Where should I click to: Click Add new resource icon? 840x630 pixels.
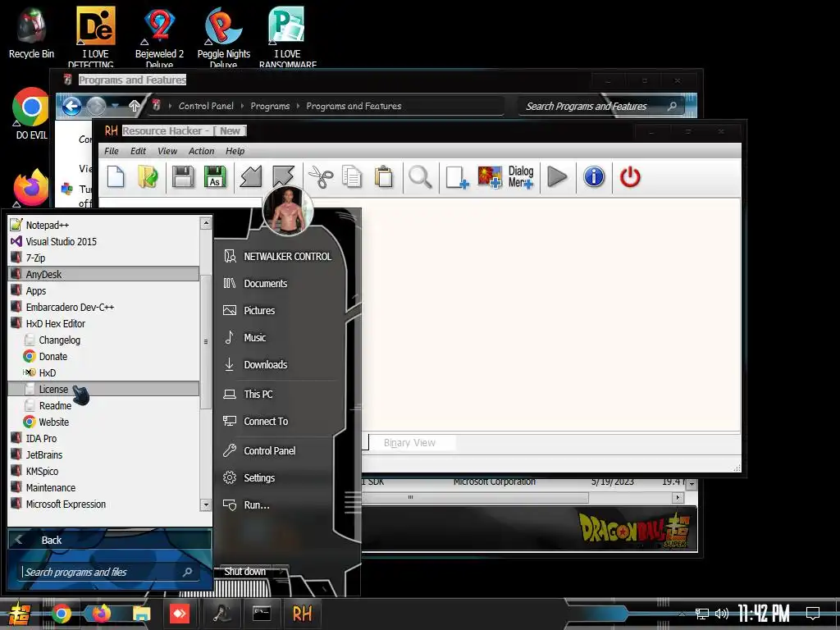(x=457, y=177)
